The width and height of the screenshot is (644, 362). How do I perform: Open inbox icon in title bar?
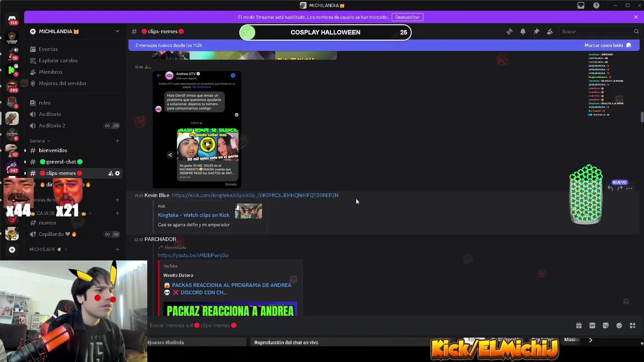(581, 6)
